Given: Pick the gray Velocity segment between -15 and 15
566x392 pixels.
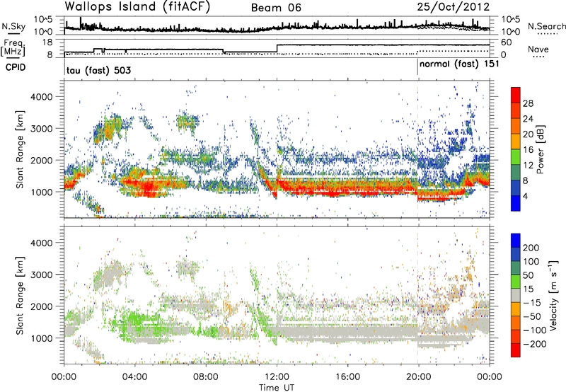Looking at the screenshot, I should pos(516,296).
